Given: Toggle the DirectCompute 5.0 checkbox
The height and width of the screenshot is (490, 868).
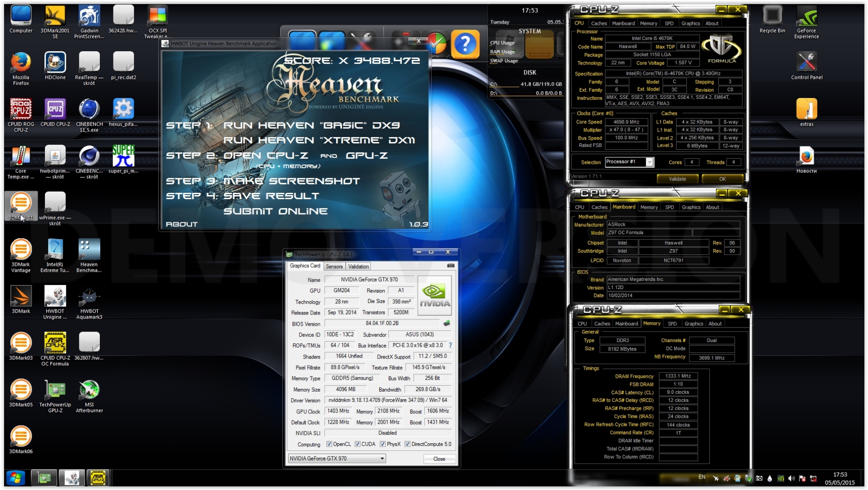Looking at the screenshot, I should click(407, 444).
